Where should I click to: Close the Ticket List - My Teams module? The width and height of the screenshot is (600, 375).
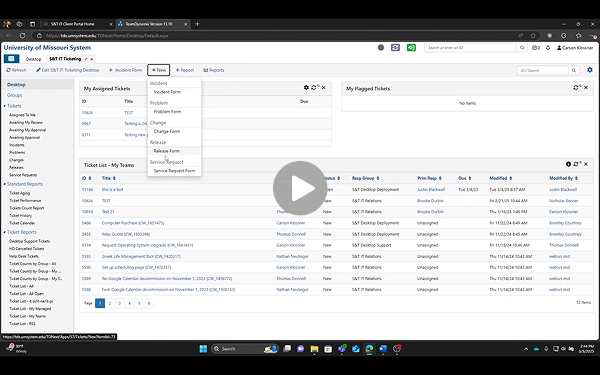point(586,164)
